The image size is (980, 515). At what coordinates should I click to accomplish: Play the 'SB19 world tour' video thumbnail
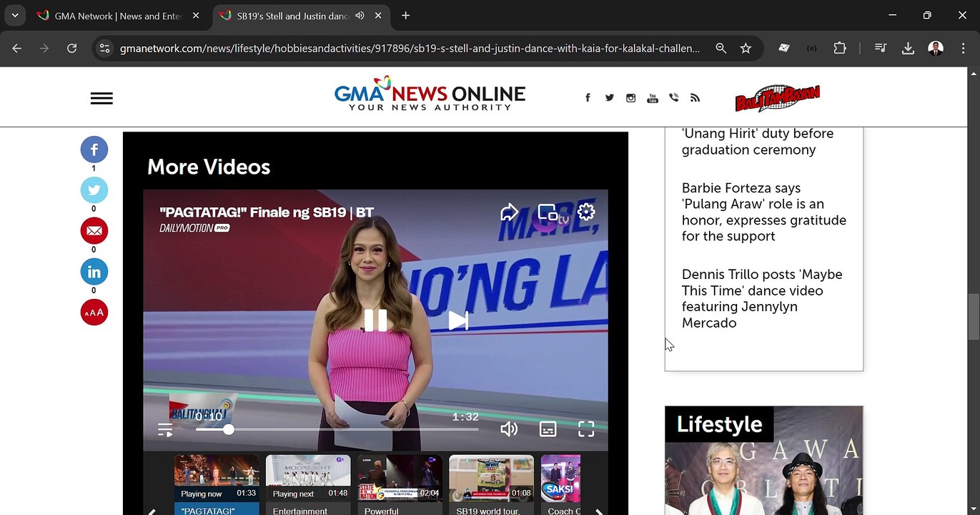point(491,478)
